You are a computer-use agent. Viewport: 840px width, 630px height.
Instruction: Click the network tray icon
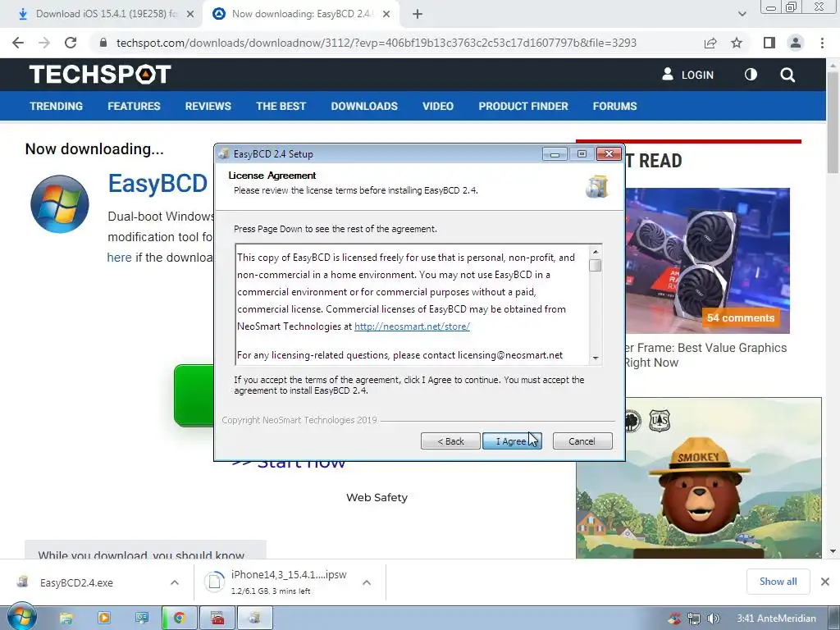tap(694, 619)
